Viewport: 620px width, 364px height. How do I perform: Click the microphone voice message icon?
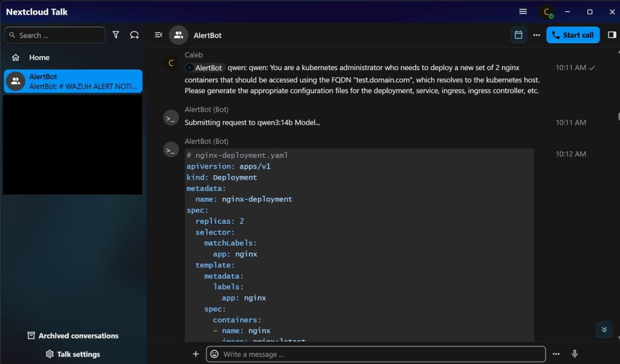575,354
